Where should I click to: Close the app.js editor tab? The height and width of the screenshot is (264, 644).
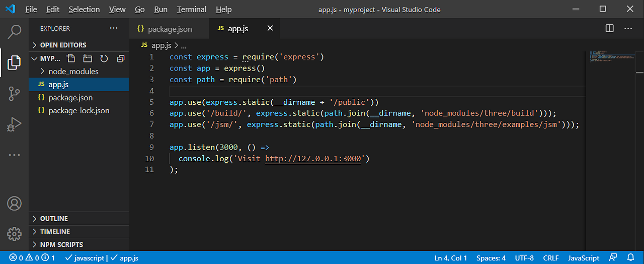point(270,29)
